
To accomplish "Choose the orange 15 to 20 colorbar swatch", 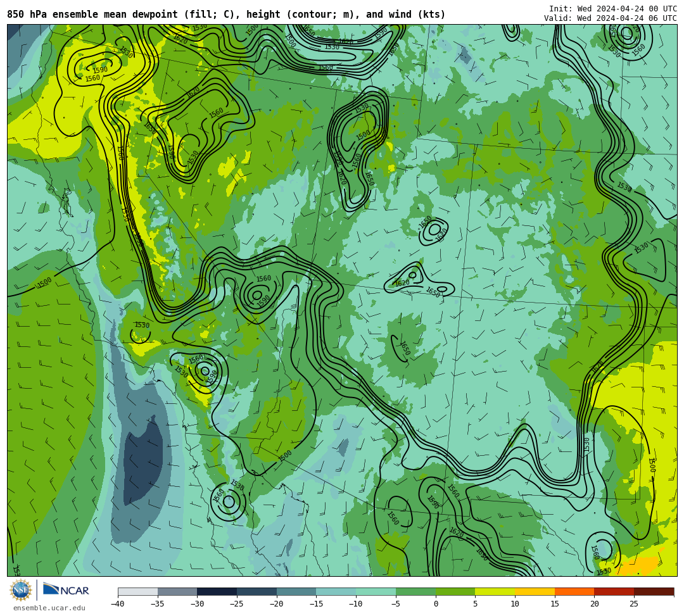I will (x=574, y=591).
